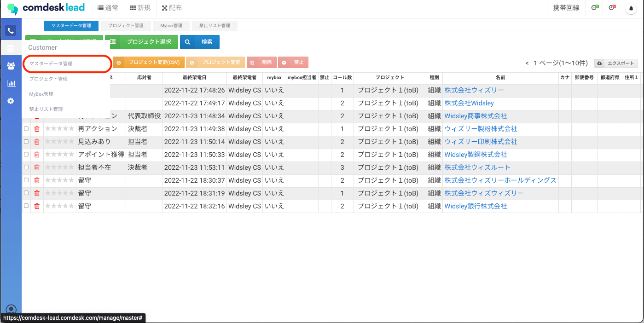Click the faded プロジェクト変更 button
Screen dimensions: 644x323
215,62
